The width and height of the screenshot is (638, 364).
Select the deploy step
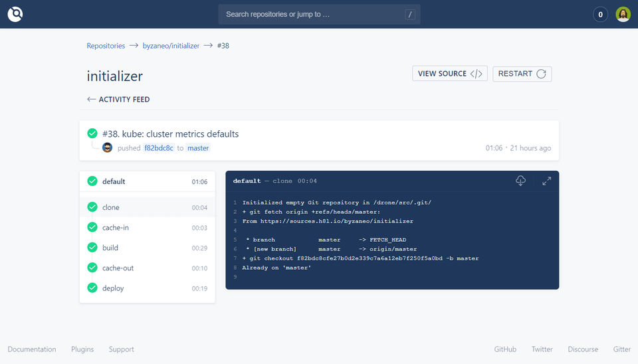(x=148, y=288)
